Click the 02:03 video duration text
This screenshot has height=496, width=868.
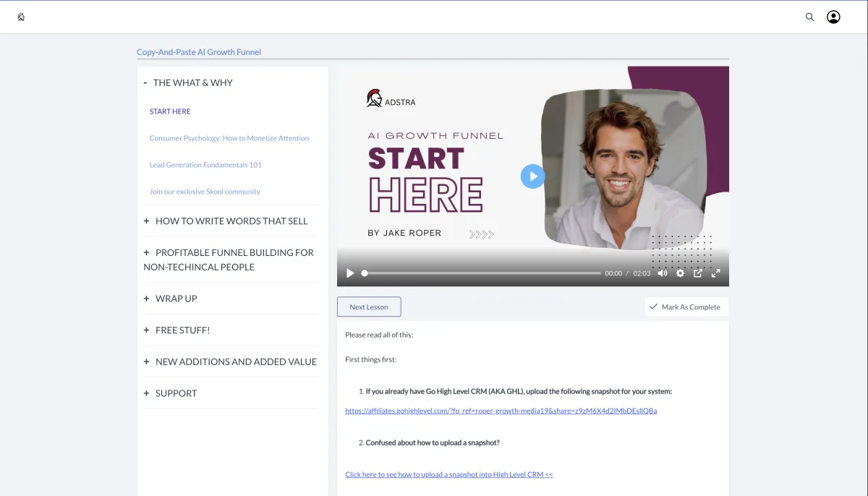tap(642, 273)
